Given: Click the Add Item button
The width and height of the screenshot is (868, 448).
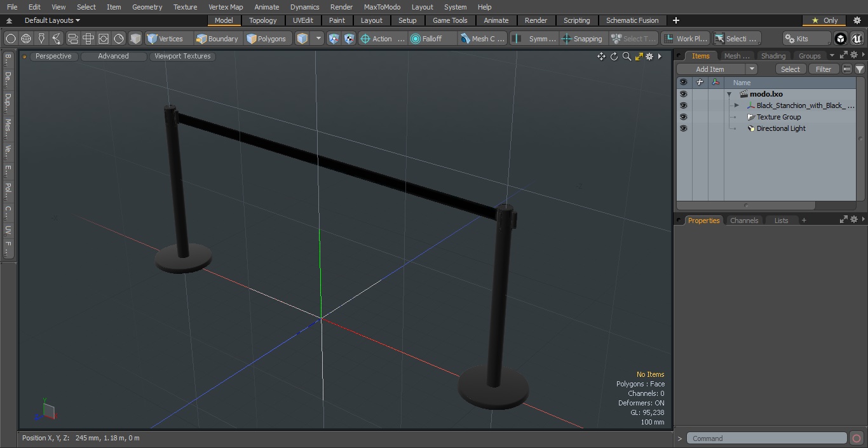Looking at the screenshot, I should (x=710, y=69).
